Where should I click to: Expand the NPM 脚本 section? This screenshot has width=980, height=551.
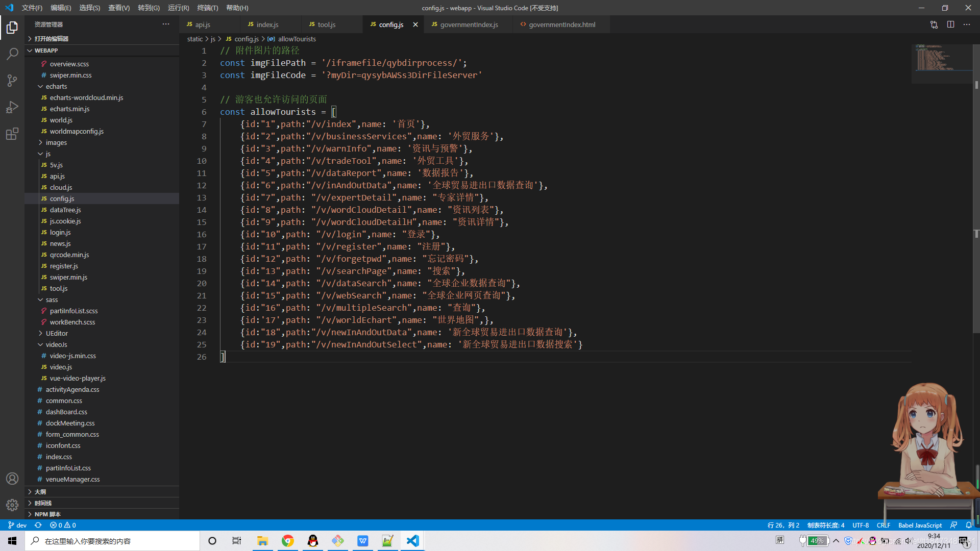(x=50, y=514)
